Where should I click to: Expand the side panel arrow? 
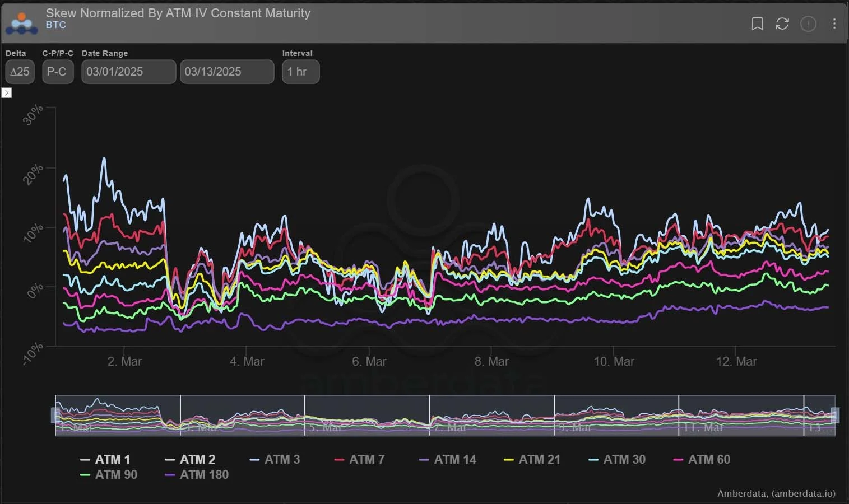point(7,93)
